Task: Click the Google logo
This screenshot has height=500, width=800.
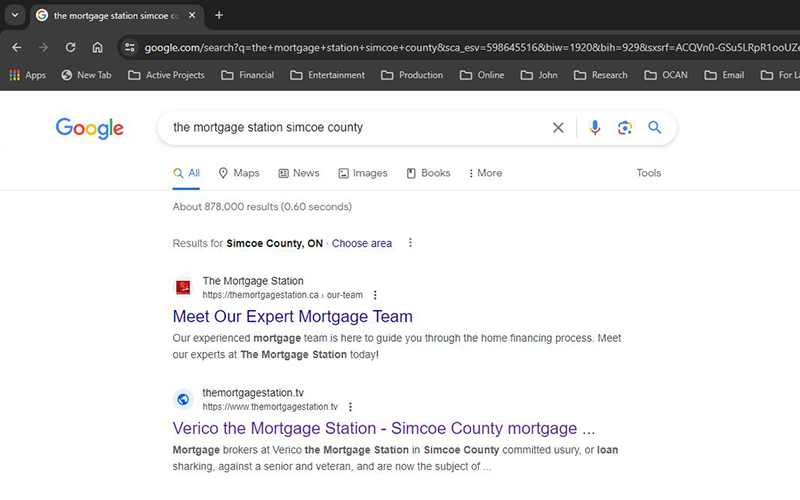Action: click(x=90, y=128)
